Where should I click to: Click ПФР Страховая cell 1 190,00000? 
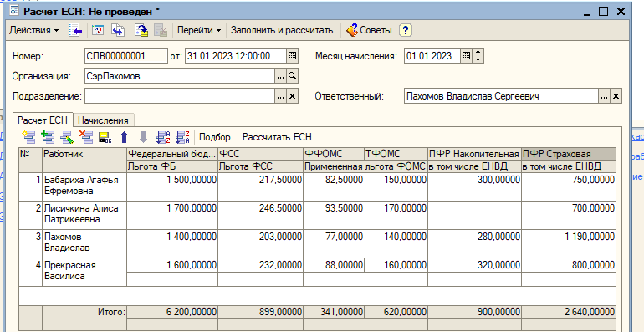click(x=569, y=237)
